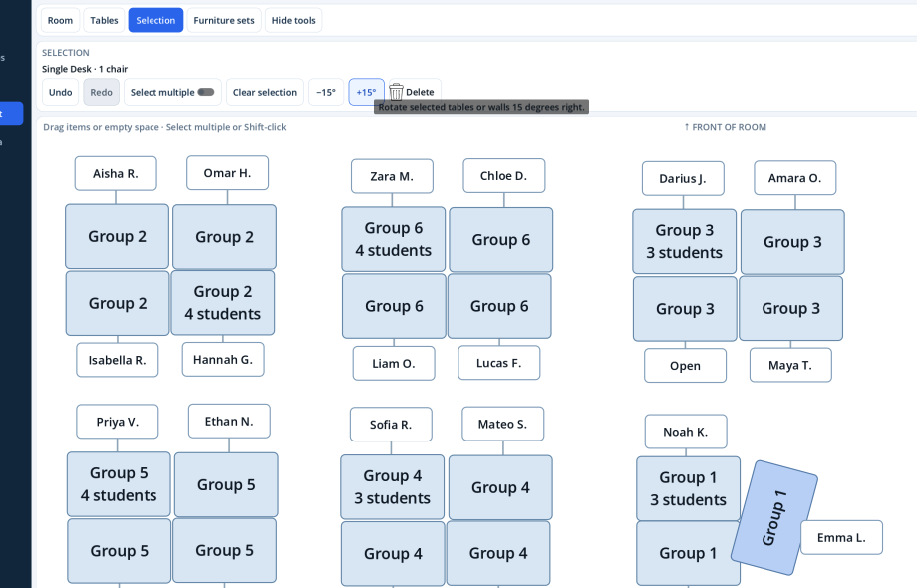Screen dimensions: 917x588
Task: Select Ethan N. chair label
Action: [x=229, y=421]
